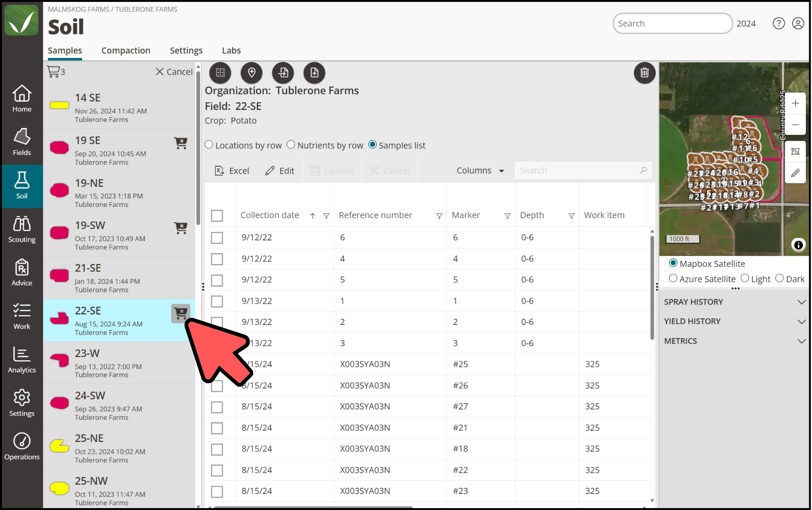Click the map fit-to-extent icon

coord(795,152)
